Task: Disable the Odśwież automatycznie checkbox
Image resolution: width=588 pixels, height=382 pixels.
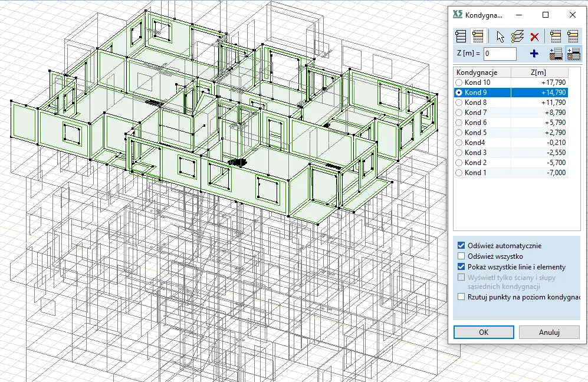Action: (461, 246)
